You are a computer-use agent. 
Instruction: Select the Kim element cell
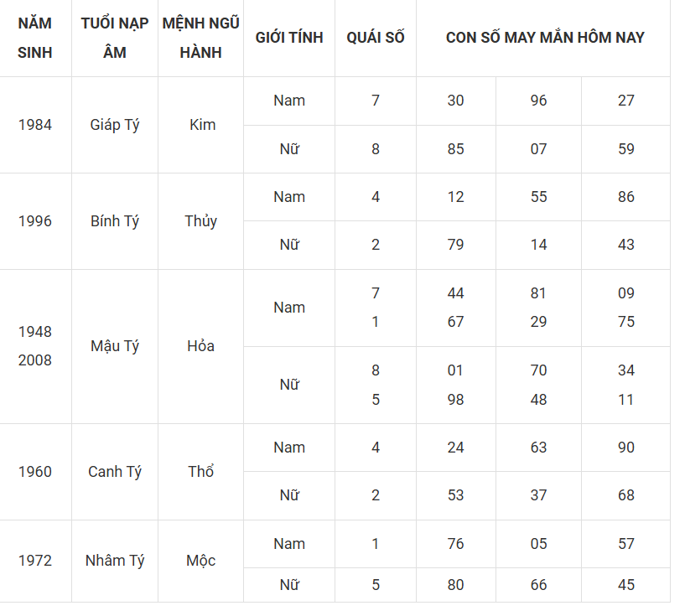pos(201,125)
